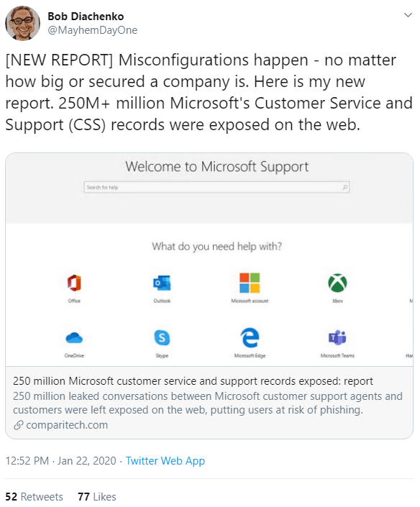The width and height of the screenshot is (420, 507).
Task: Open Bob Diachenko's profile avatar
Action: click(22, 23)
